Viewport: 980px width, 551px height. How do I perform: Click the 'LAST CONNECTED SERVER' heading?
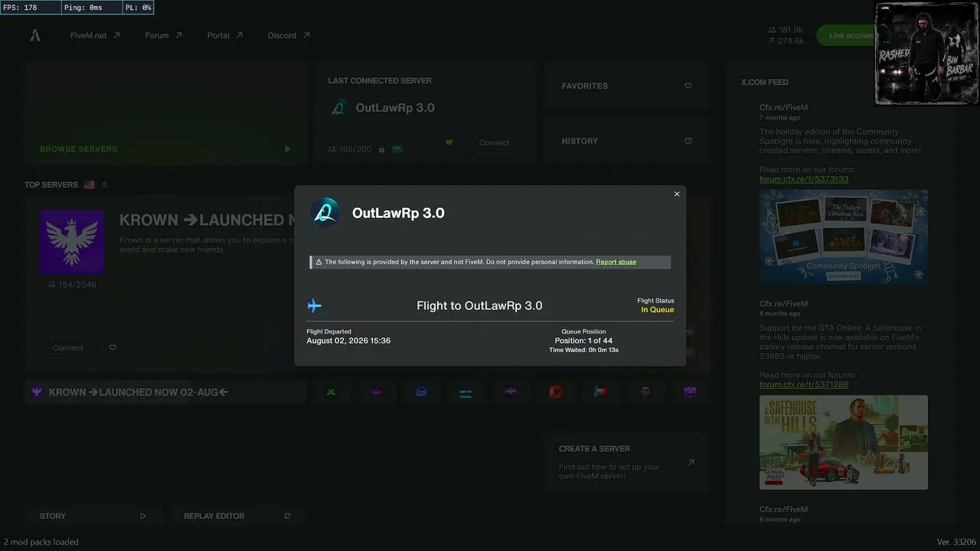[380, 80]
